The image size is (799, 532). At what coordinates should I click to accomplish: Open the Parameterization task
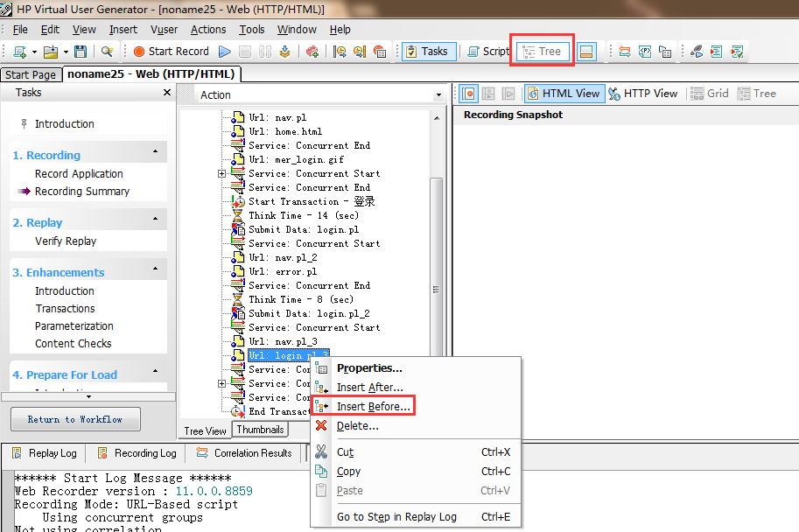pos(74,326)
